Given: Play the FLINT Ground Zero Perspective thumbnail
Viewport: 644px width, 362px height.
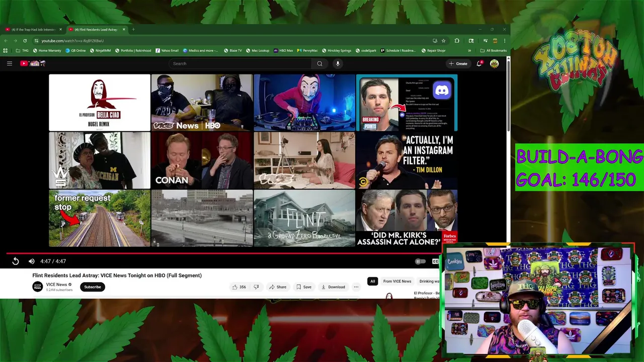Looking at the screenshot, I should [304, 218].
